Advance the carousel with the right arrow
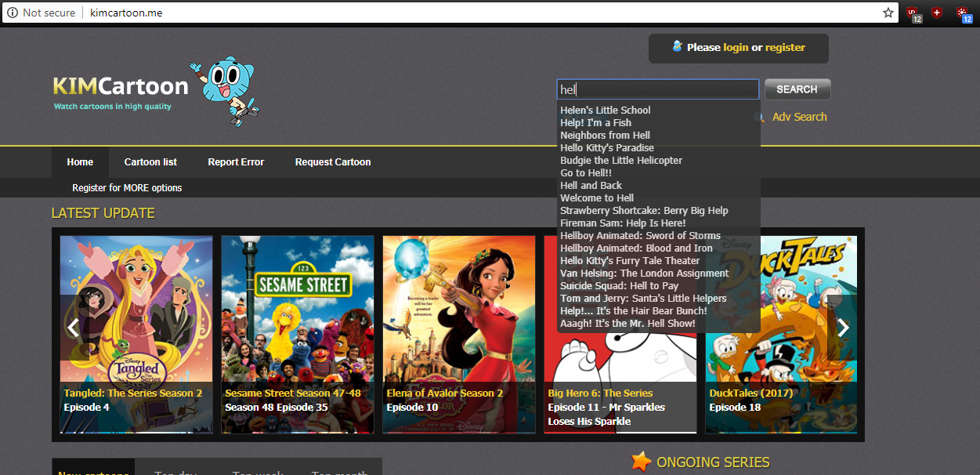The width and height of the screenshot is (980, 475). [x=842, y=328]
